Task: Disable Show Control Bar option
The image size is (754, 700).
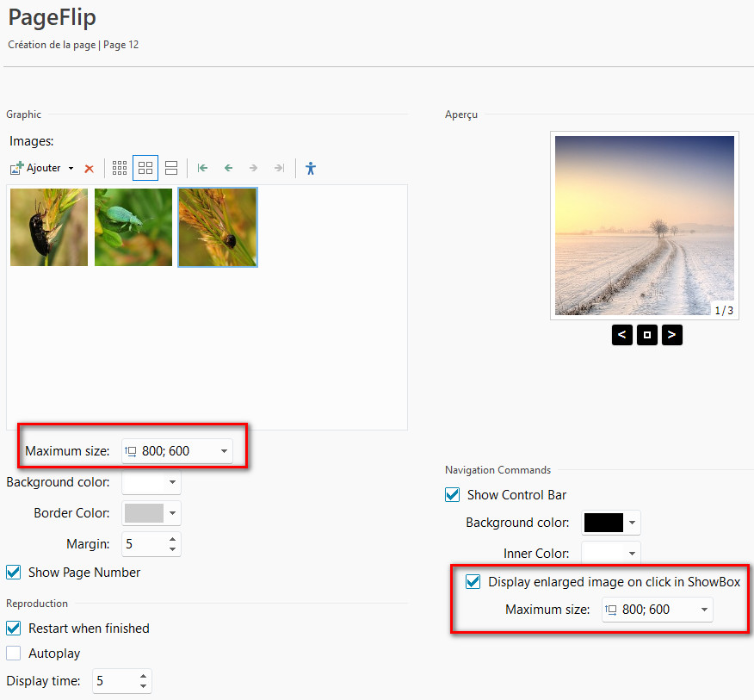Action: point(452,495)
